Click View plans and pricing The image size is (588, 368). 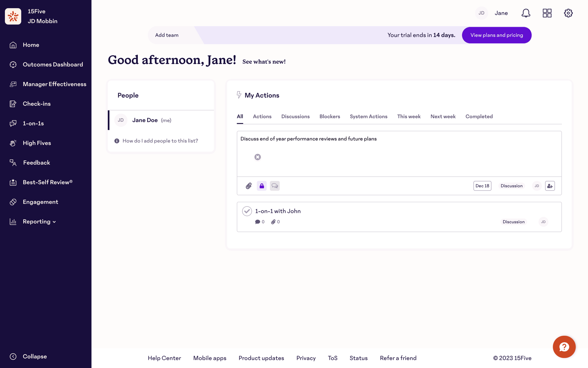[497, 35]
